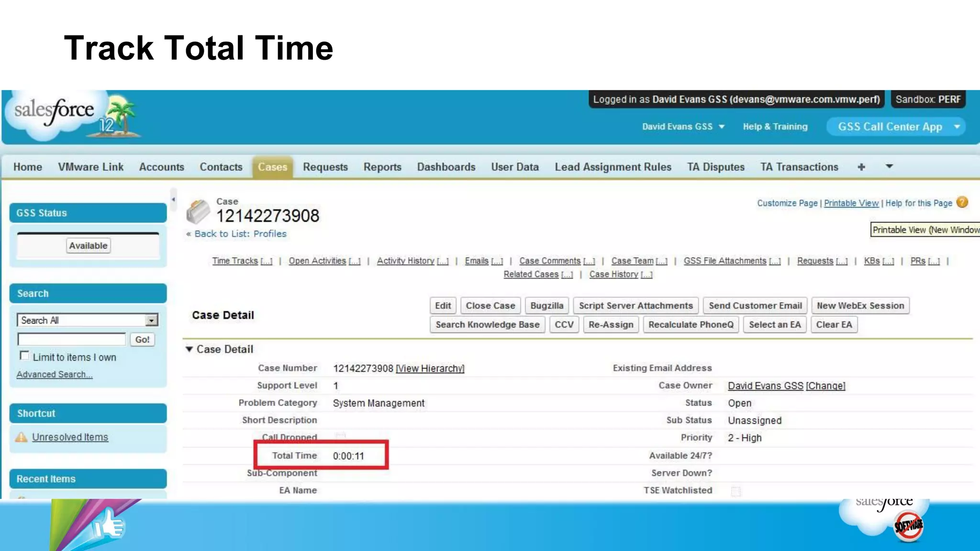Toggle the Call Dropped checkbox
This screenshot has width=980, height=551.
point(340,436)
